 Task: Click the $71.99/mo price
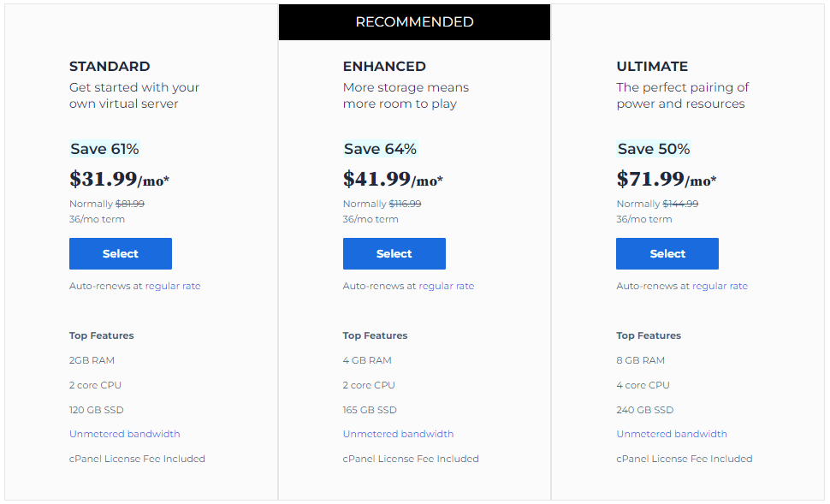click(667, 179)
